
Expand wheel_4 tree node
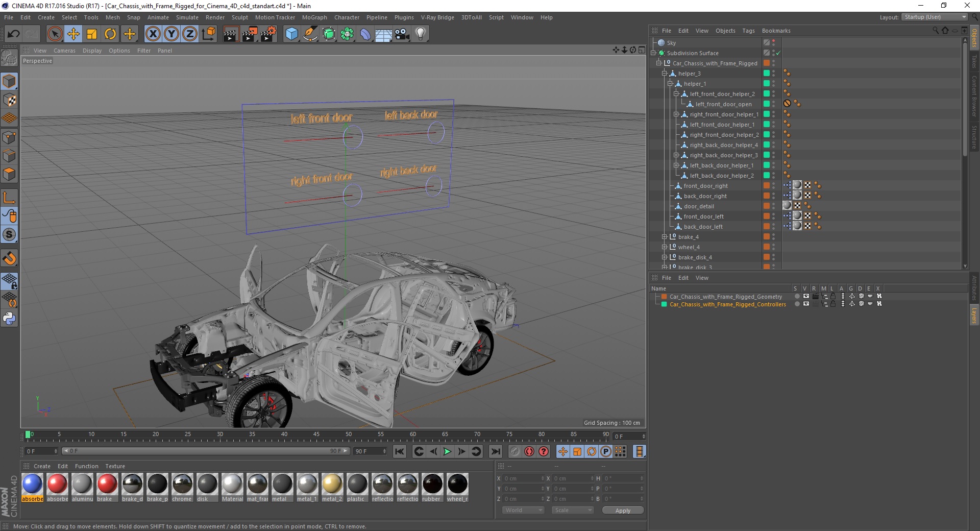click(x=665, y=247)
